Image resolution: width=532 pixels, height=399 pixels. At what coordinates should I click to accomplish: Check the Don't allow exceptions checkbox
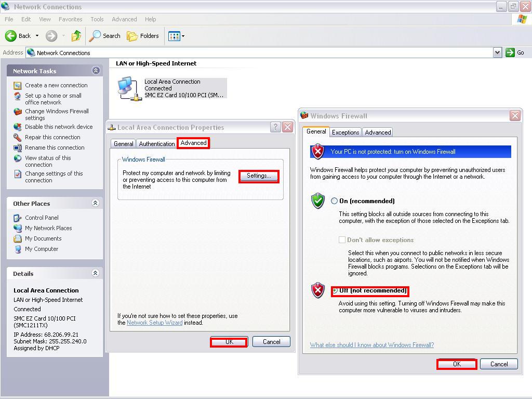[342, 240]
